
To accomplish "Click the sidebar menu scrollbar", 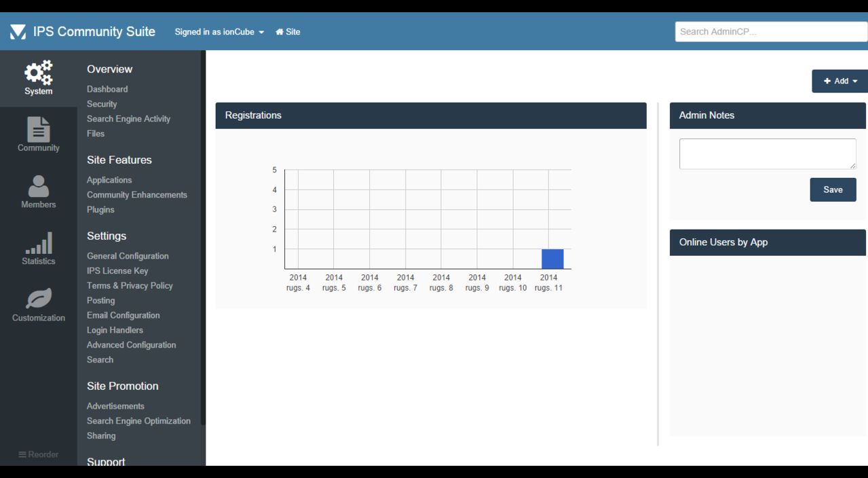I will click(203, 238).
